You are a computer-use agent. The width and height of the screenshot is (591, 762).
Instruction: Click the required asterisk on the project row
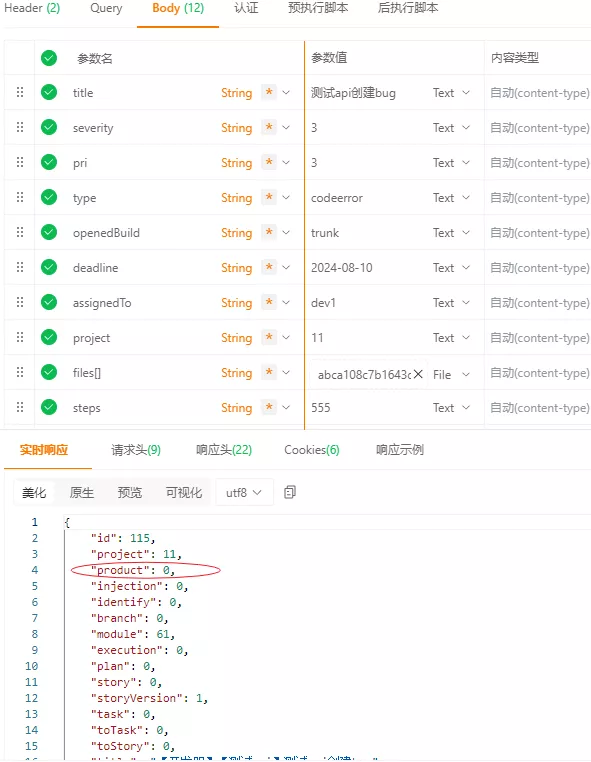click(269, 337)
